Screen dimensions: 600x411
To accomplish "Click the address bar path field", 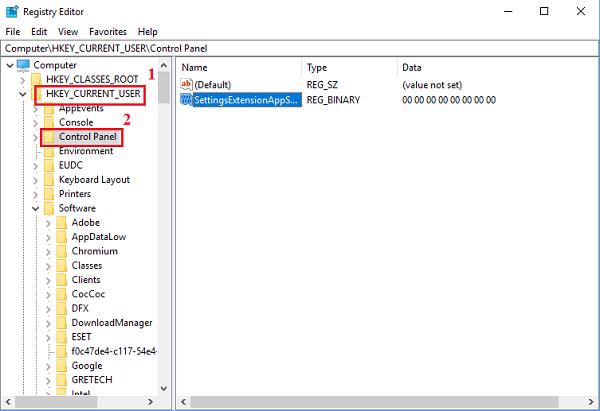I will [300, 48].
